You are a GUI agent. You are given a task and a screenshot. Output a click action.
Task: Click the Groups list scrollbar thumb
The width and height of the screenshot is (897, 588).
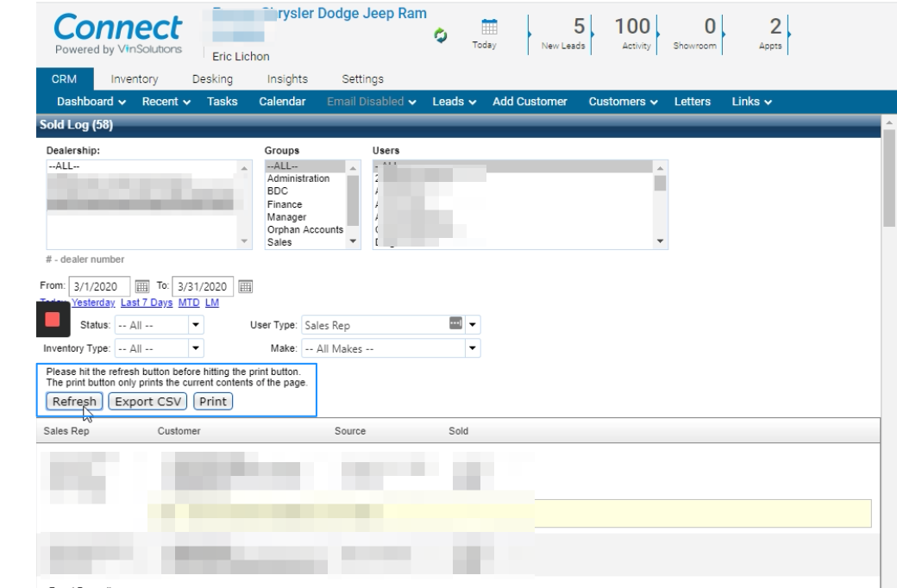coord(353,200)
